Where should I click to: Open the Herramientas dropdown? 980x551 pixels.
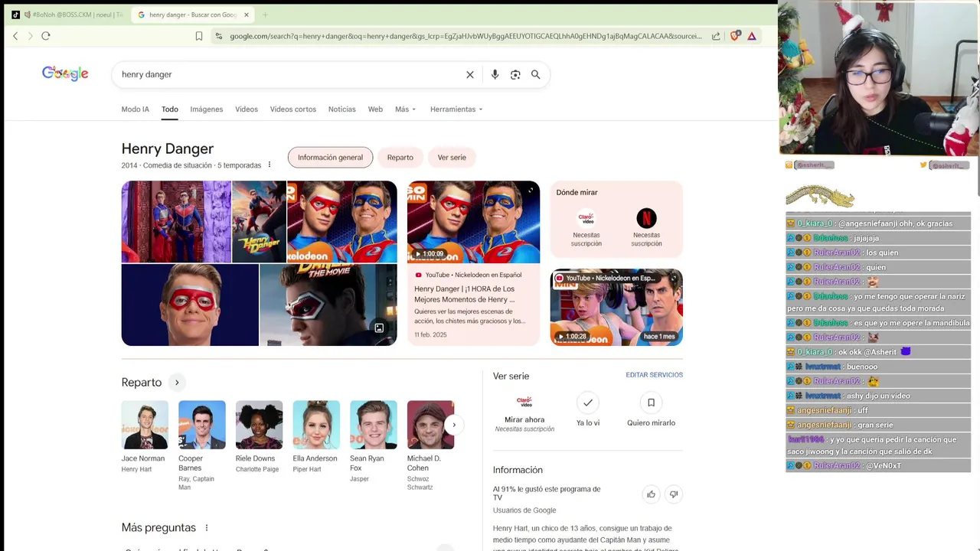[x=456, y=109]
